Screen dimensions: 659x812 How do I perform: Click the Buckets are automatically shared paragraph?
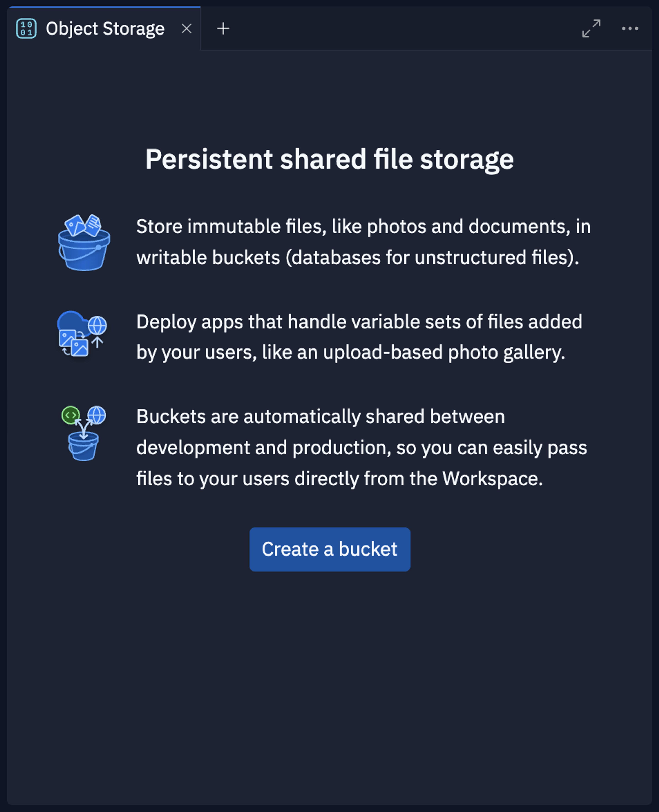[361, 448]
